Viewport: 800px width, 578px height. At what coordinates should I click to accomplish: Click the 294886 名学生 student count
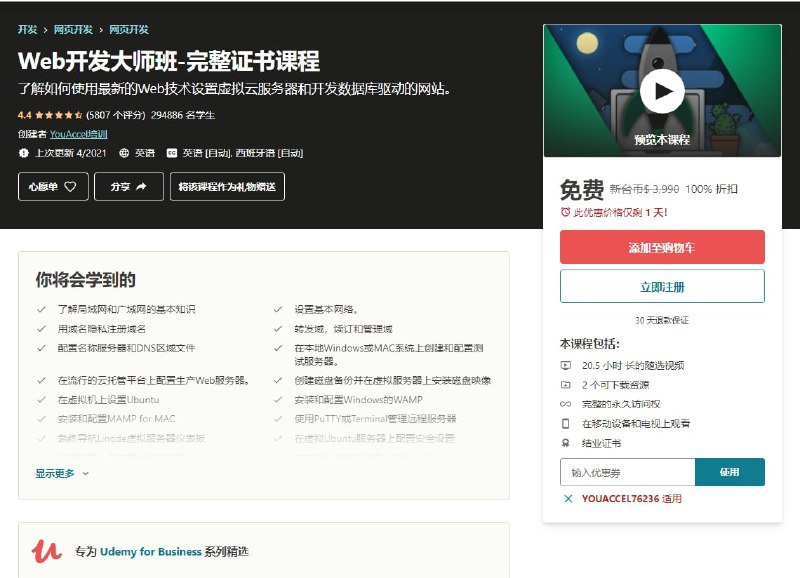pyautogui.click(x=183, y=115)
